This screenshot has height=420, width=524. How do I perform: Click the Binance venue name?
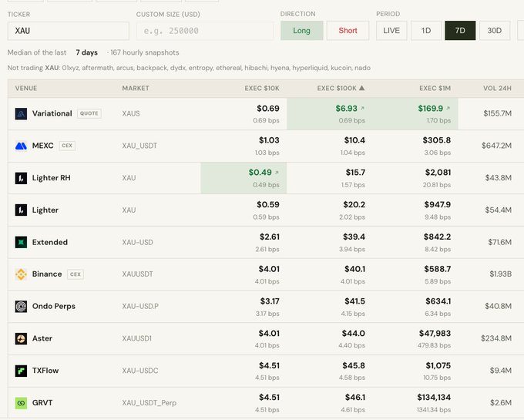pos(47,274)
